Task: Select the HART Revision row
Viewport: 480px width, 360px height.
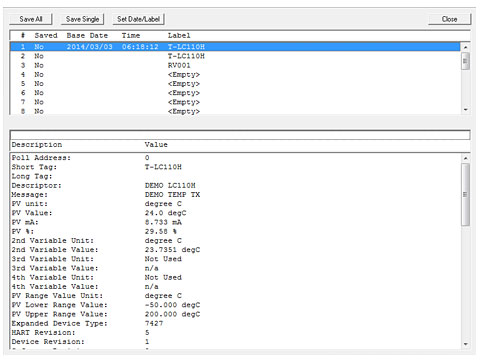Action: tap(235, 333)
